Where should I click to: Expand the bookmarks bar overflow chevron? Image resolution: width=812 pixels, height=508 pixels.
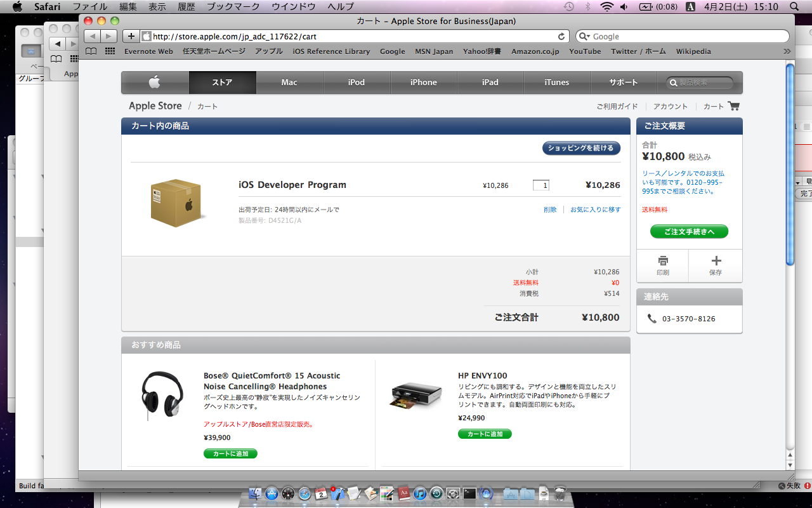pos(787,51)
